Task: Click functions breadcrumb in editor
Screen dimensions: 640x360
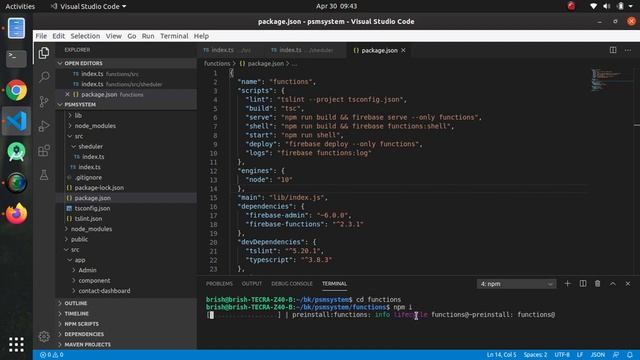Action: 217,64
